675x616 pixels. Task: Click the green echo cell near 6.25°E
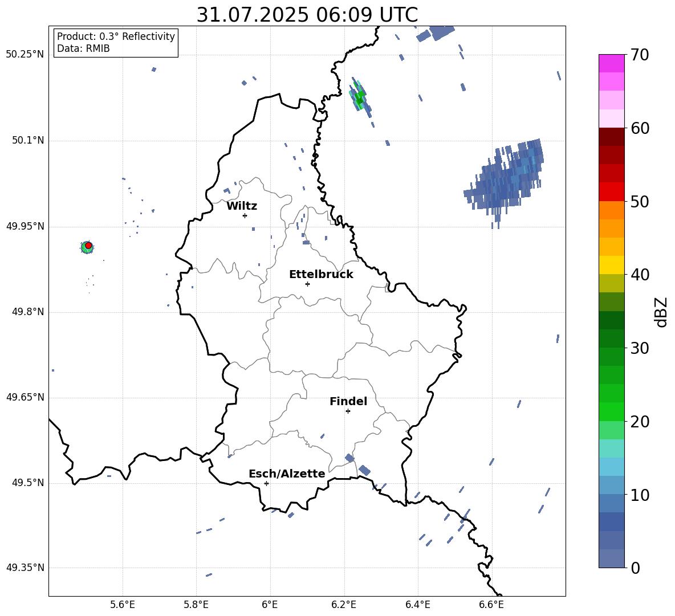[x=360, y=96]
